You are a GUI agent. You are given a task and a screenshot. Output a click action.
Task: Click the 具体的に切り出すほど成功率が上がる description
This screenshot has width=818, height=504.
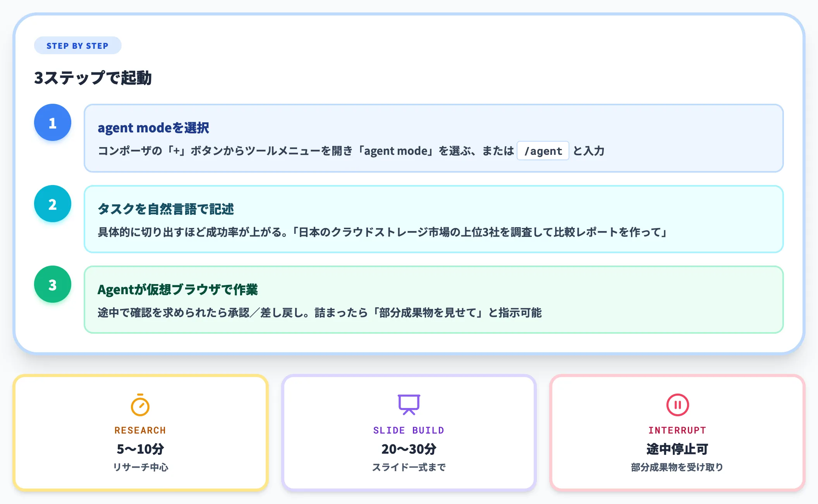[x=383, y=232]
